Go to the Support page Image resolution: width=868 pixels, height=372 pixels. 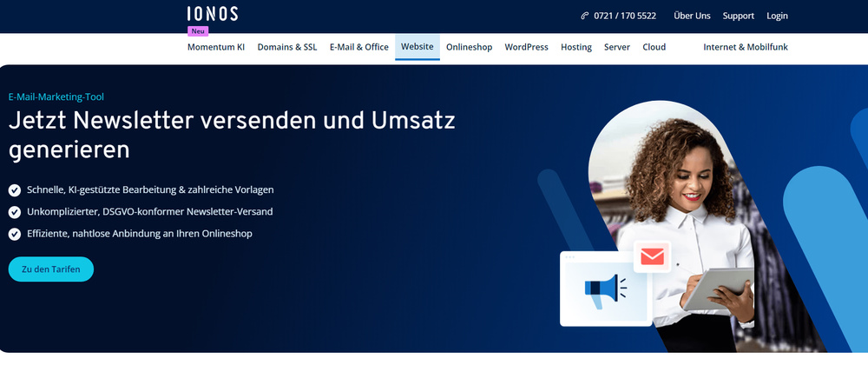[739, 16]
